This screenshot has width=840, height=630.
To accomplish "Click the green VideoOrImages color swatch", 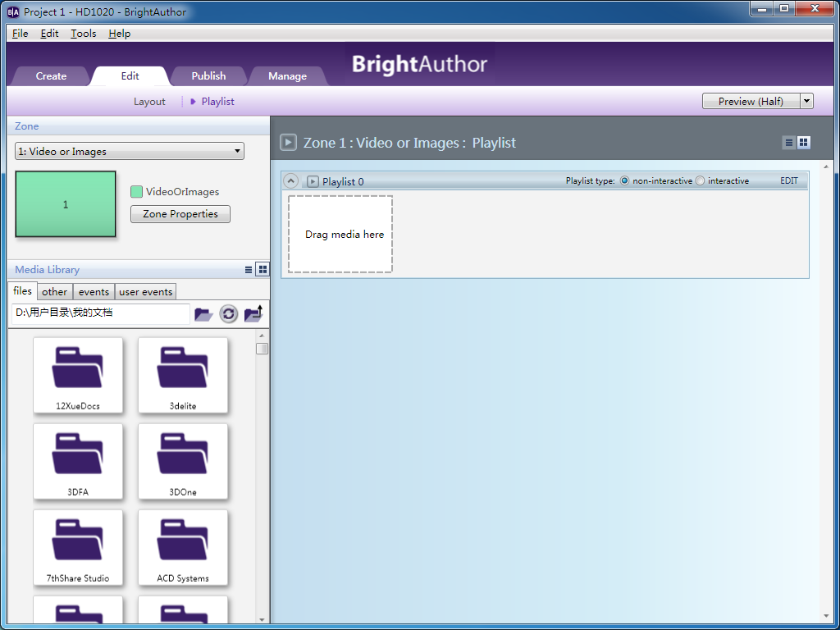I will point(137,192).
